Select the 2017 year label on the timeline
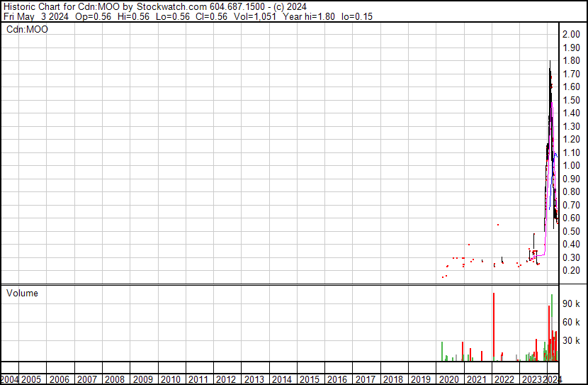588x385 pixels. click(x=366, y=380)
